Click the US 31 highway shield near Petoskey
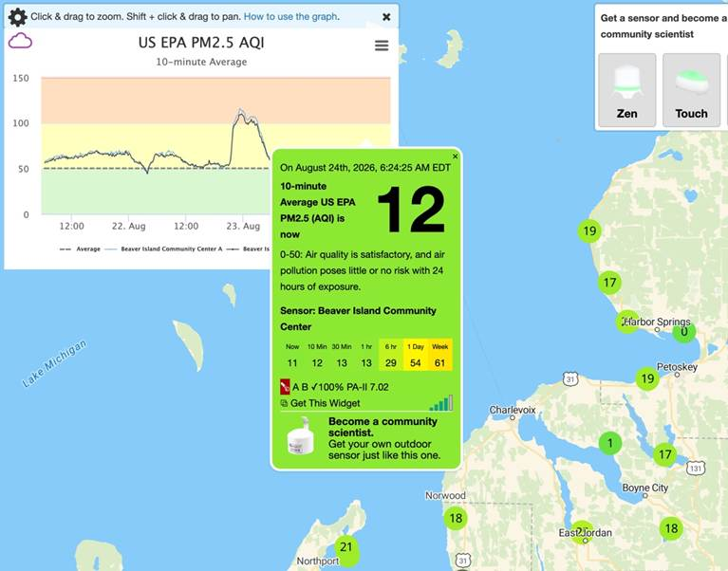The height and width of the screenshot is (571, 728). (x=570, y=379)
